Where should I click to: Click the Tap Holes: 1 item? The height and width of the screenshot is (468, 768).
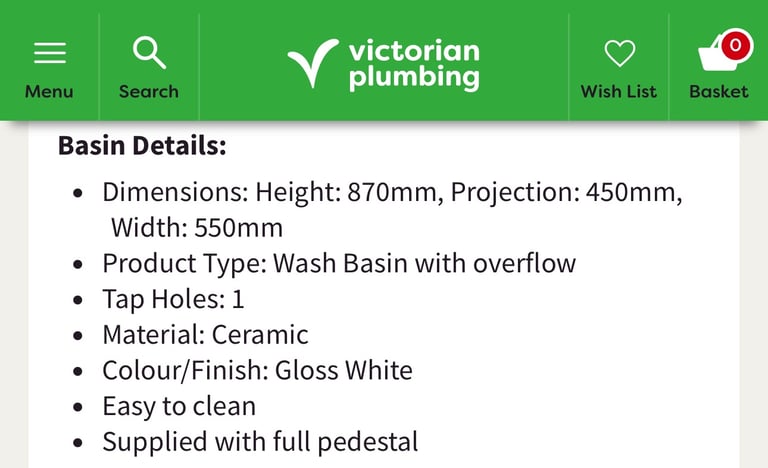coord(173,299)
